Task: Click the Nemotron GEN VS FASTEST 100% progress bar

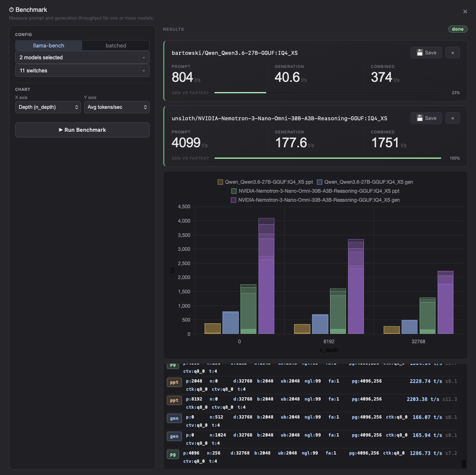Action: point(328,158)
